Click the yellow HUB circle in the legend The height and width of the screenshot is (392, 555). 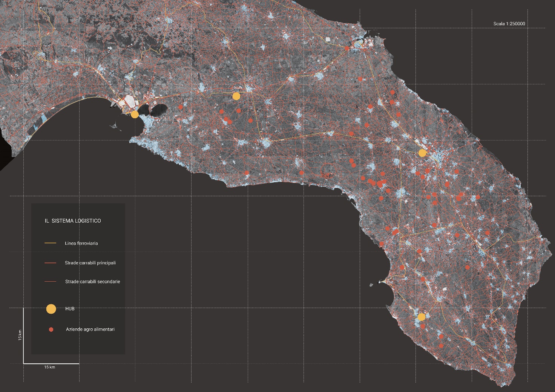(x=51, y=309)
